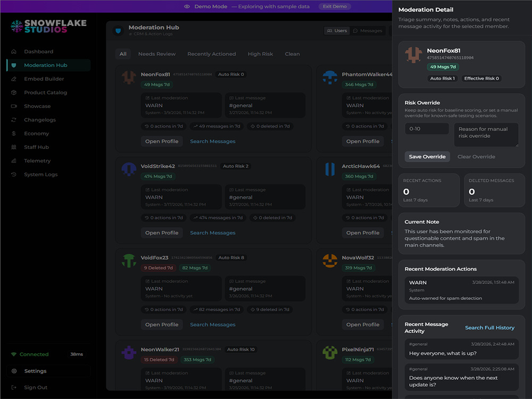Click the Auto Risk 1 badge

(443, 78)
